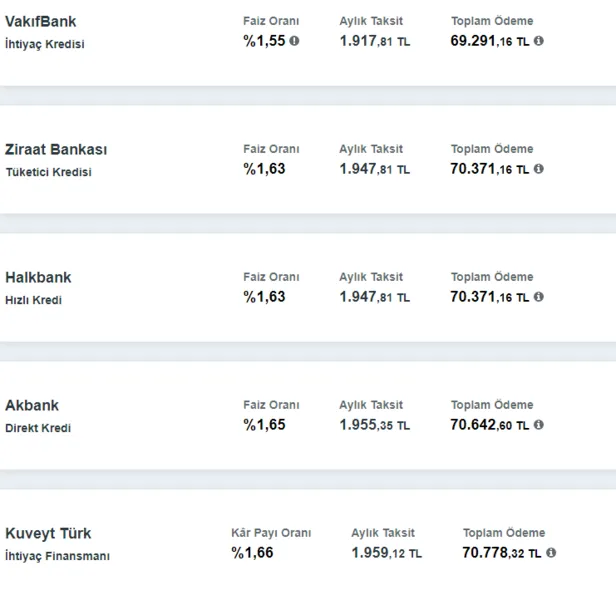Click Akbank monthly installment 1.955,35 TL
The width and height of the screenshot is (616, 595).
(374, 425)
